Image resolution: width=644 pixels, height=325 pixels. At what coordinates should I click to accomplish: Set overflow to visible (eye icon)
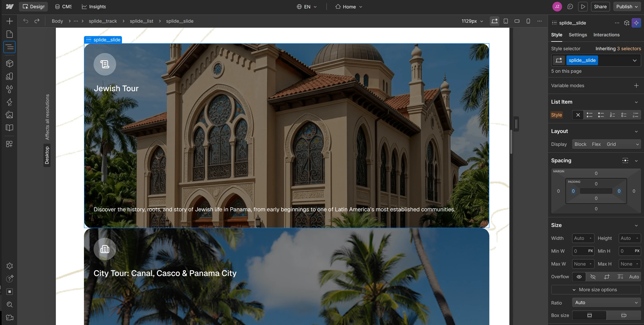579,277
